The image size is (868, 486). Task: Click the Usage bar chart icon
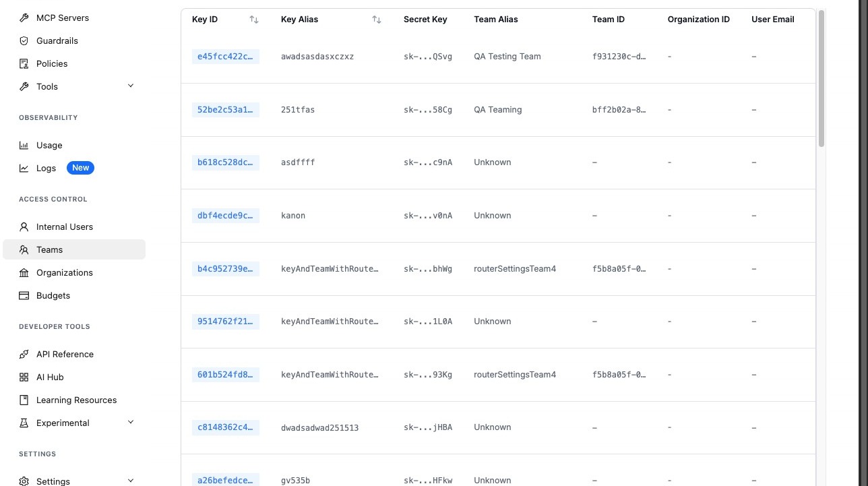coord(24,145)
